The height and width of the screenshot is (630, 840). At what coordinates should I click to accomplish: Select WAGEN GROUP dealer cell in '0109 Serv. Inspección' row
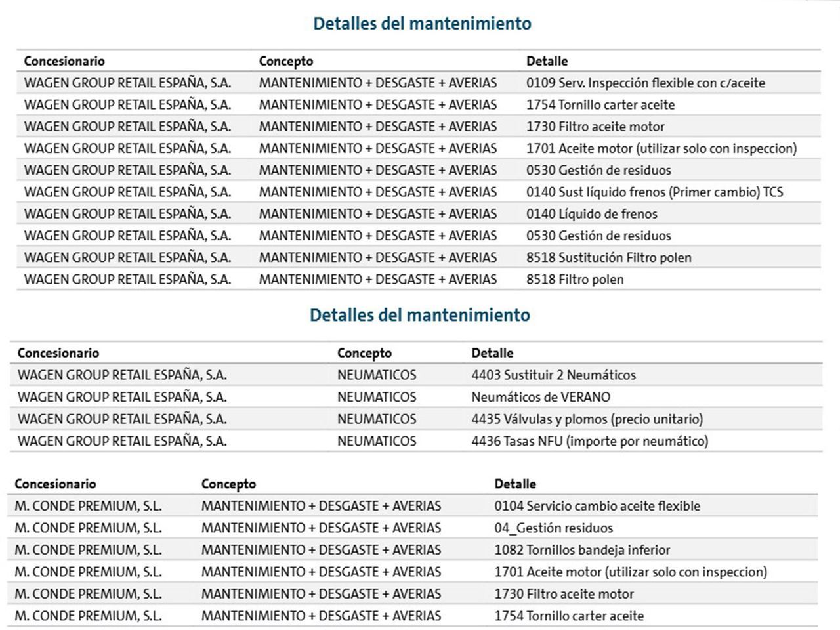pos(127,83)
